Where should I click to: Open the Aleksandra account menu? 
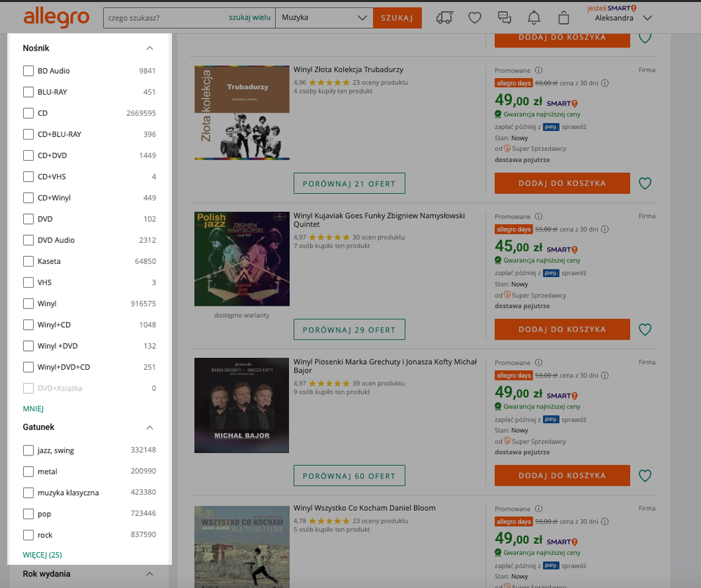coord(623,18)
